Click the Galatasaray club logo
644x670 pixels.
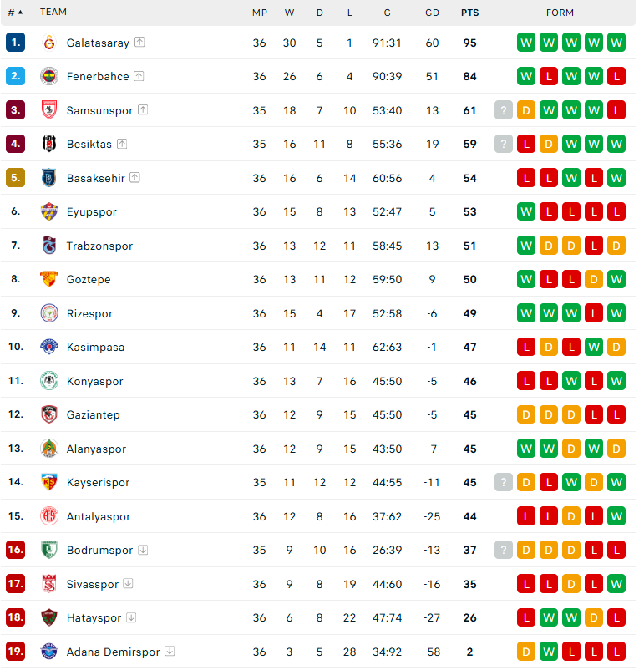[x=49, y=43]
